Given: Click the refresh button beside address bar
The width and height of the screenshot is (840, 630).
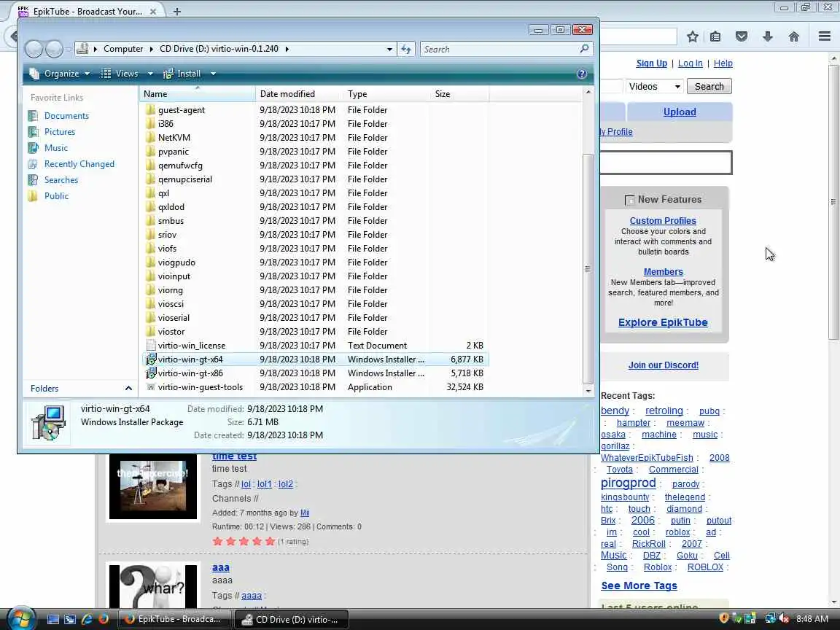Looking at the screenshot, I should pyautogui.click(x=406, y=50).
